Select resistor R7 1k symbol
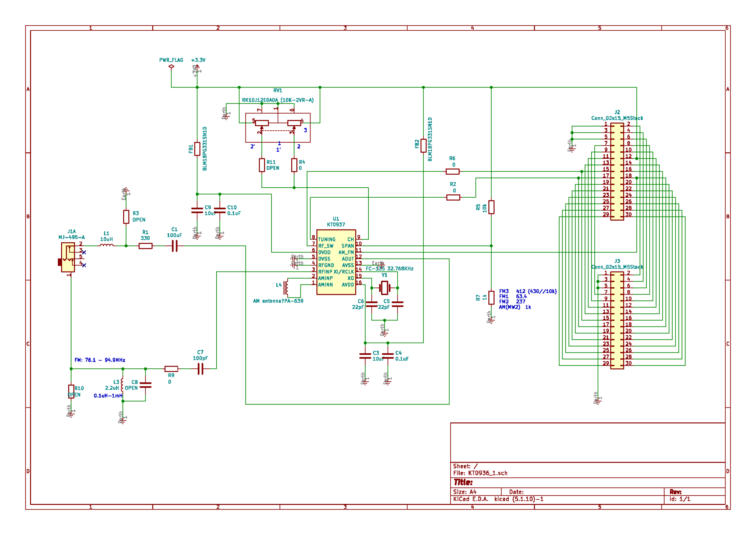 pyautogui.click(x=491, y=297)
